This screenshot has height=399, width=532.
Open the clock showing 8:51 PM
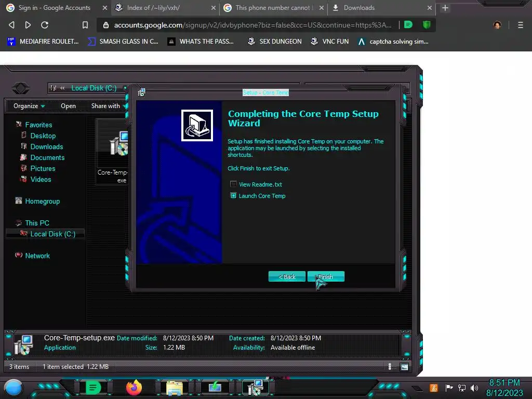(504, 388)
